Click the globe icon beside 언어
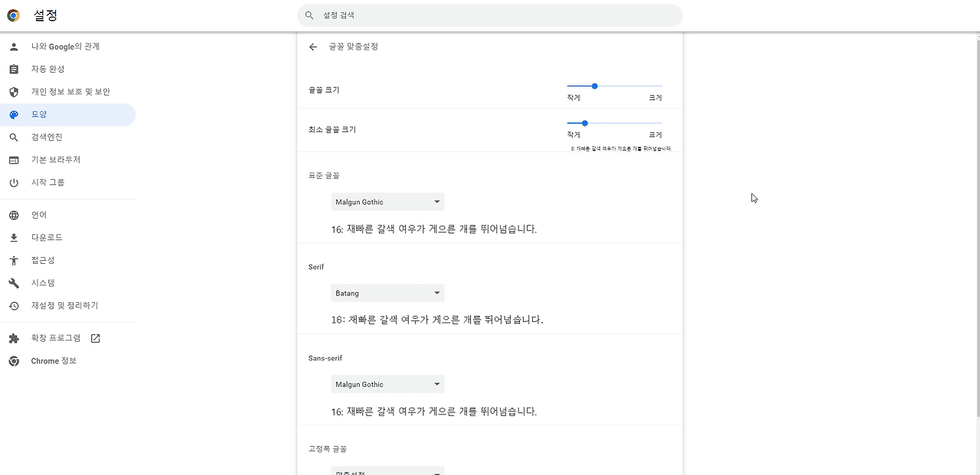The image size is (980, 475). [13, 215]
